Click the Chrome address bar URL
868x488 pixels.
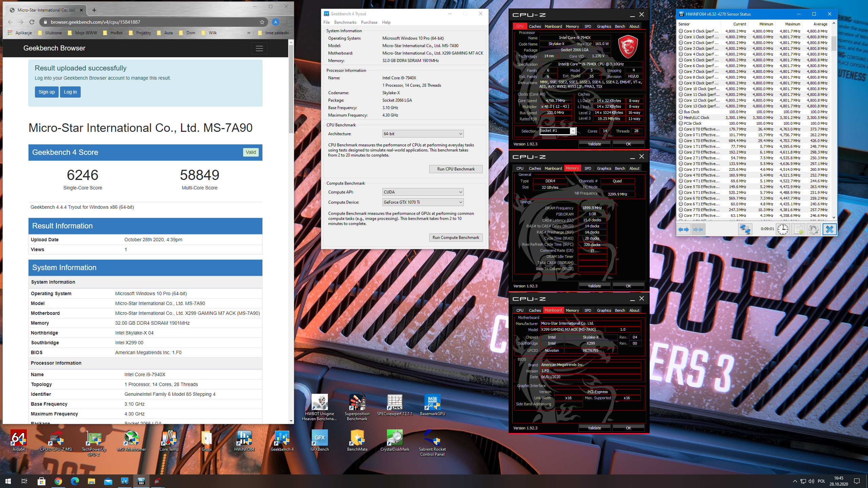click(95, 22)
